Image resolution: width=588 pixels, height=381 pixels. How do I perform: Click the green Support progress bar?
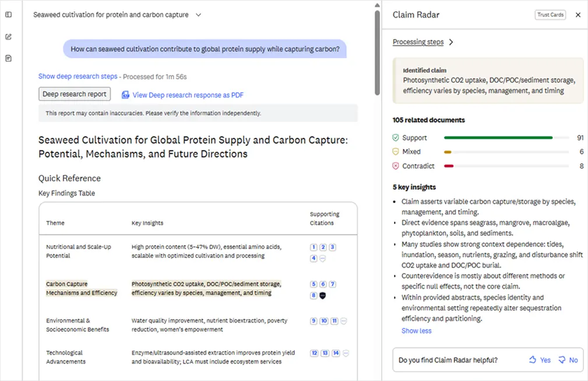[498, 138]
